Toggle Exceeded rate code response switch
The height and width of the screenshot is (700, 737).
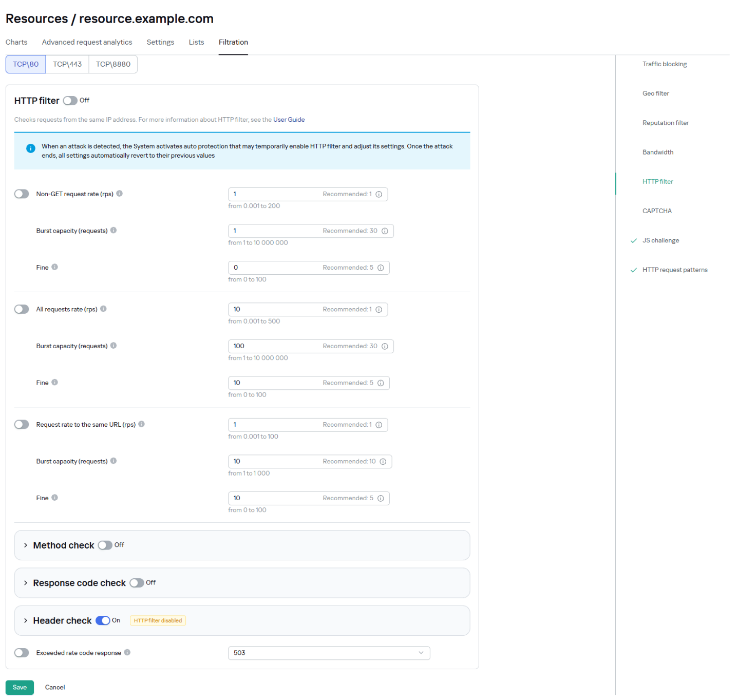22,653
